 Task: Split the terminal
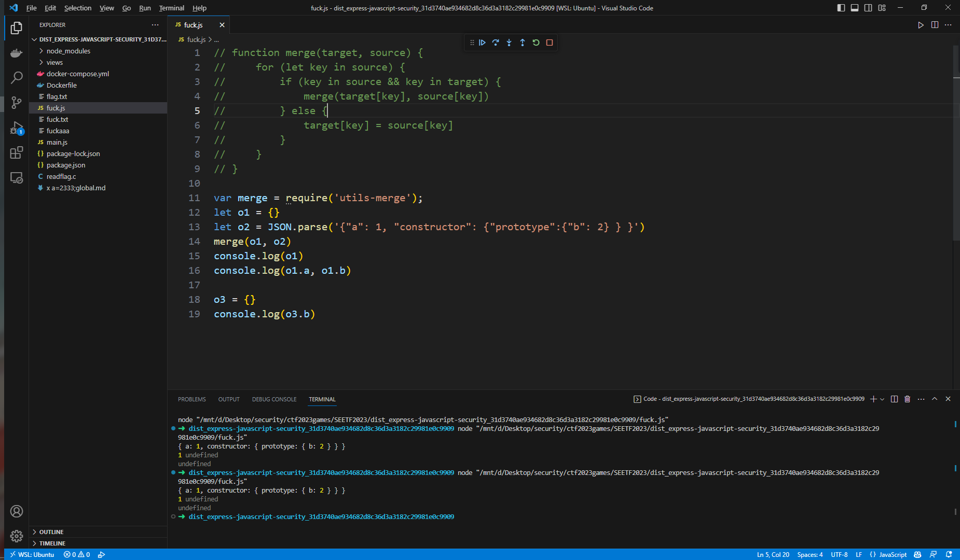[894, 399]
